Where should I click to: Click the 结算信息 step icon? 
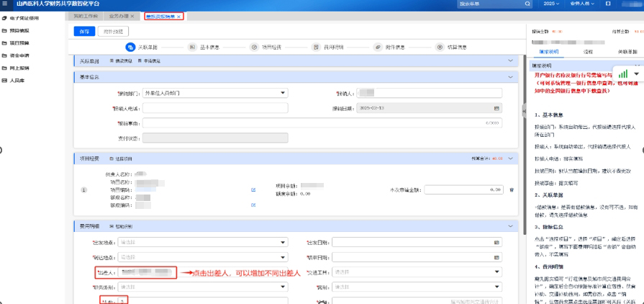(440, 48)
